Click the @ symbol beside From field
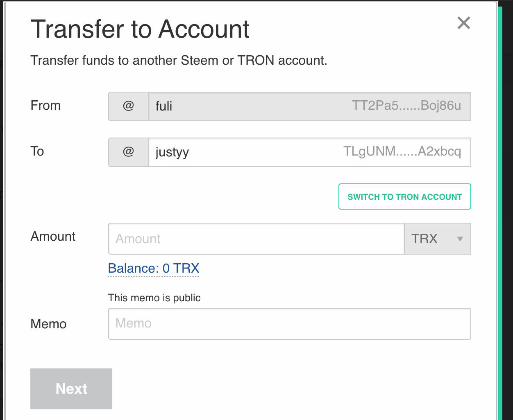This screenshot has height=420, width=513. click(x=128, y=106)
